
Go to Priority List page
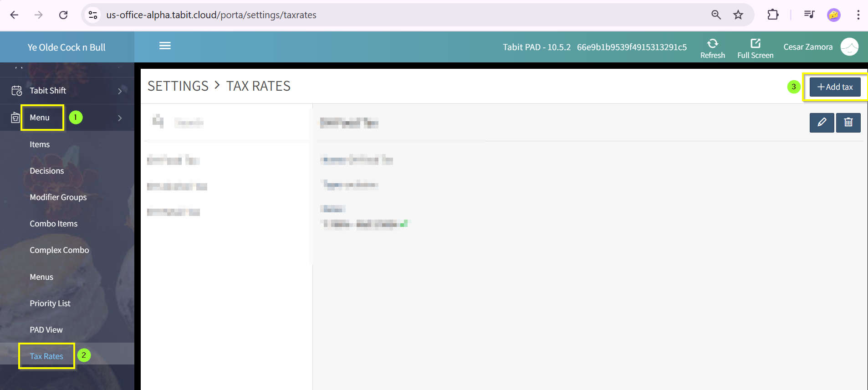50,303
